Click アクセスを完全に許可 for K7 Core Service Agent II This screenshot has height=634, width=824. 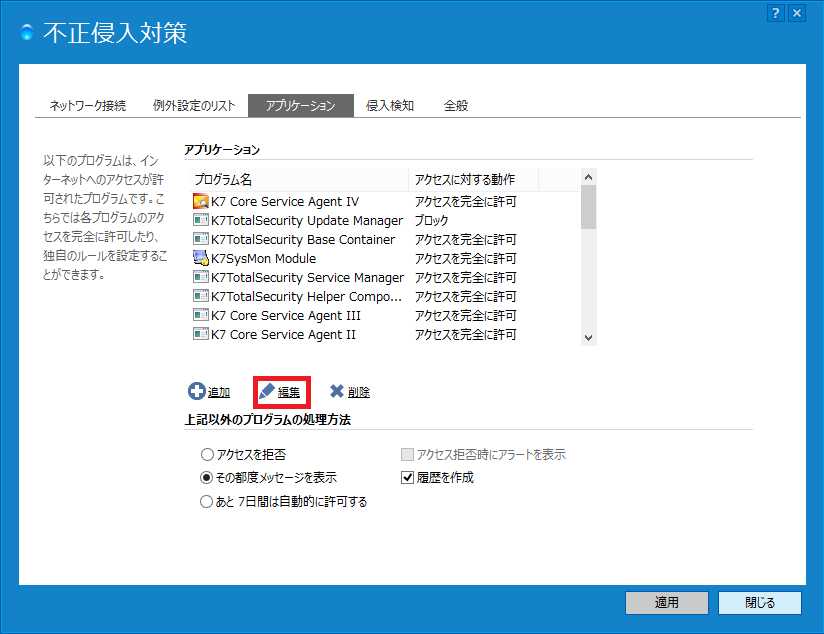coord(466,334)
